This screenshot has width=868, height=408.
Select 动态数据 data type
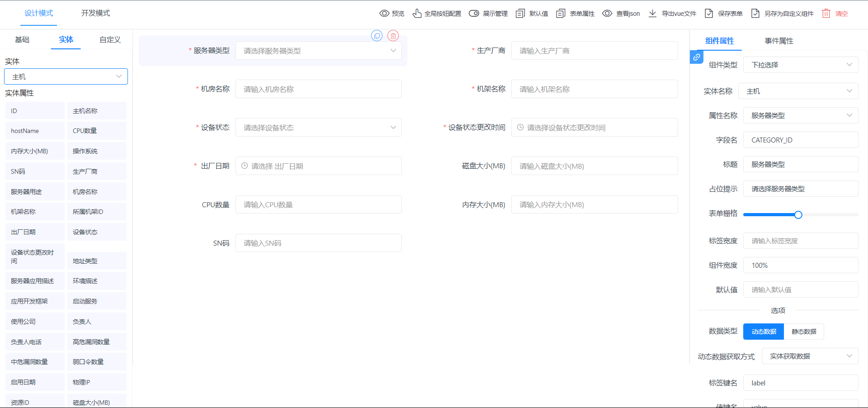(764, 332)
